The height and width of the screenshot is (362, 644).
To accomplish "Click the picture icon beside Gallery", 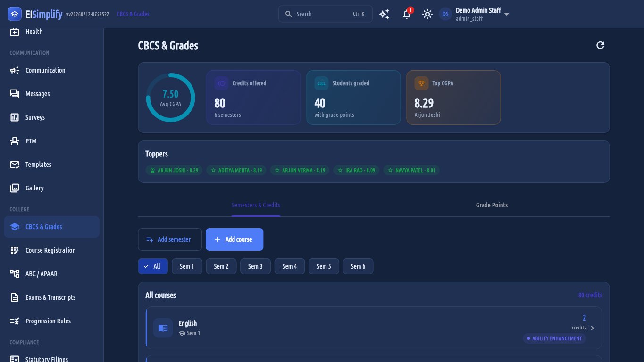I will (15, 188).
